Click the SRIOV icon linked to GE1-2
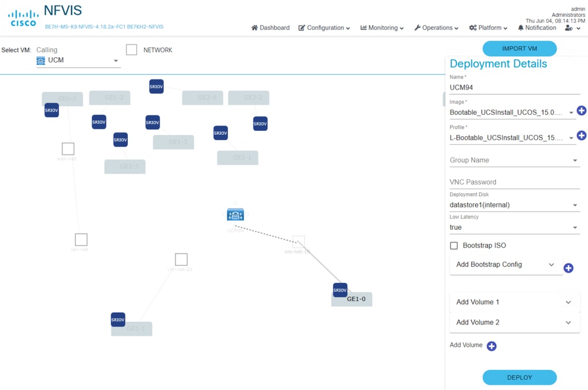Viewport: 588px width, 390px height. click(98, 122)
